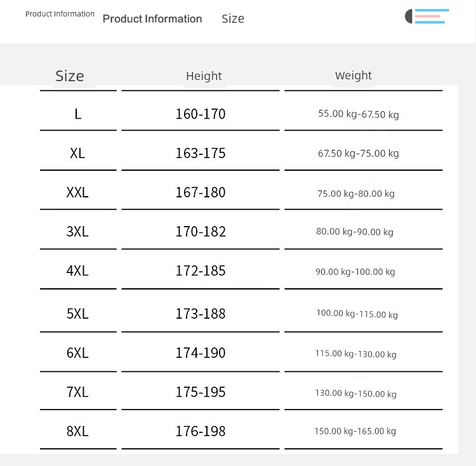476x466 pixels.
Task: Select the 4XL size cell
Action: coord(77,271)
